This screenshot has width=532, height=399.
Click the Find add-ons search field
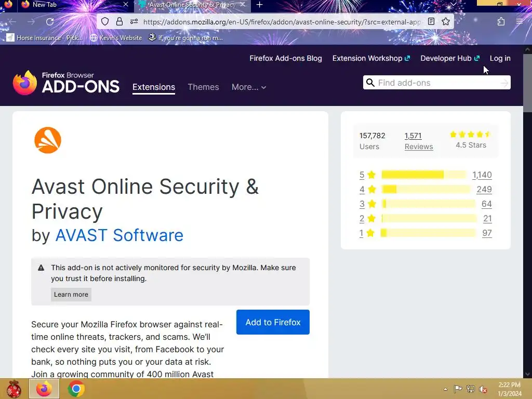(x=436, y=83)
